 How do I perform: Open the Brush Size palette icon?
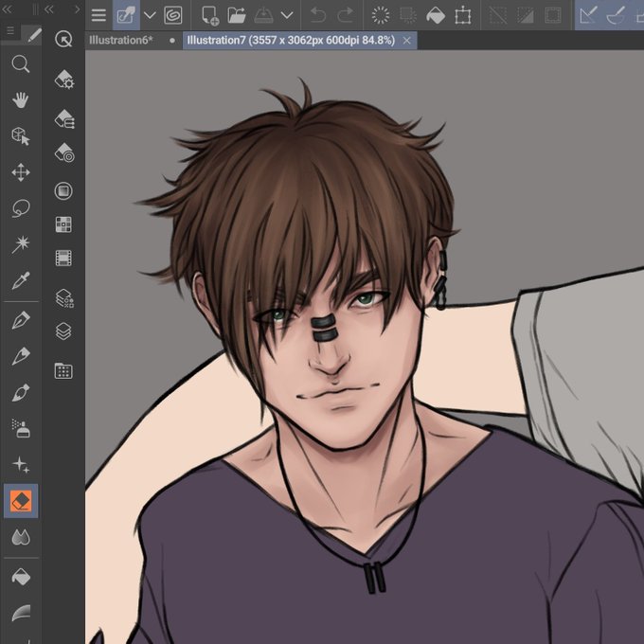click(64, 153)
